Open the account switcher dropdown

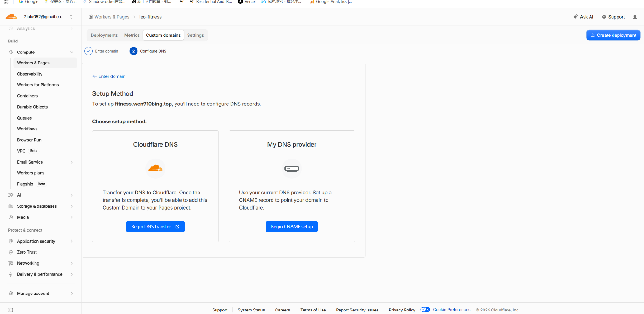click(x=71, y=17)
